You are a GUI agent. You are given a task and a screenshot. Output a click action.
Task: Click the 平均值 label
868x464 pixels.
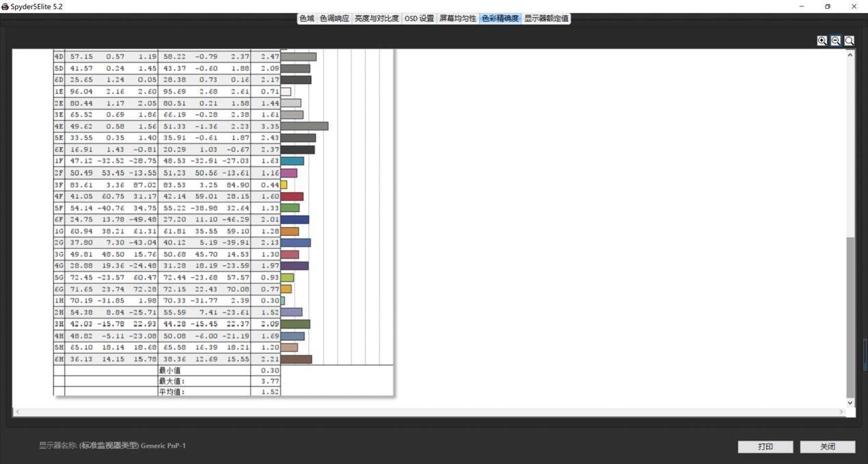pos(172,392)
